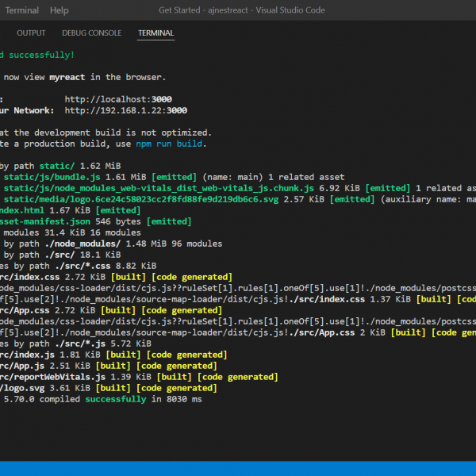Screen dimensions: 476x476
Task: Open the 192.168.1.22:3000 network URL
Action: (125, 110)
